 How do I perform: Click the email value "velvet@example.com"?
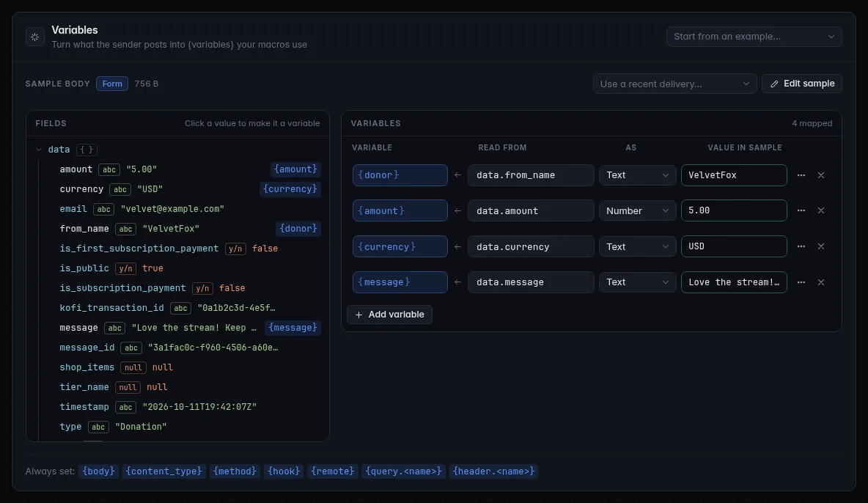click(172, 210)
